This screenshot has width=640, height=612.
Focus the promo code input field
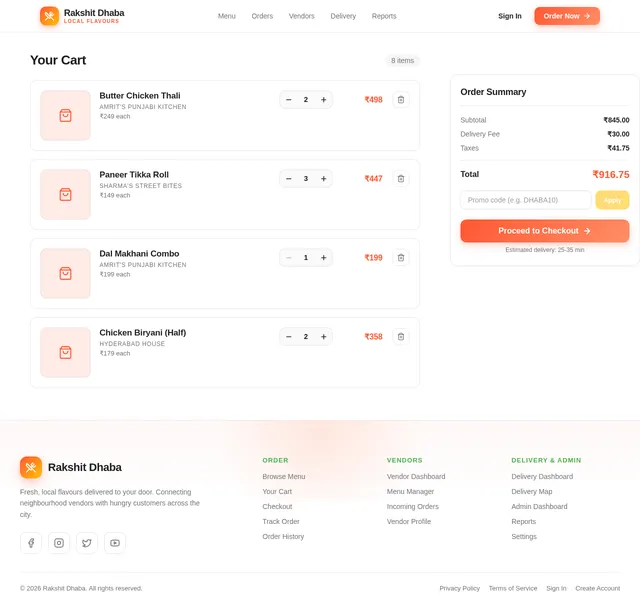coord(526,200)
